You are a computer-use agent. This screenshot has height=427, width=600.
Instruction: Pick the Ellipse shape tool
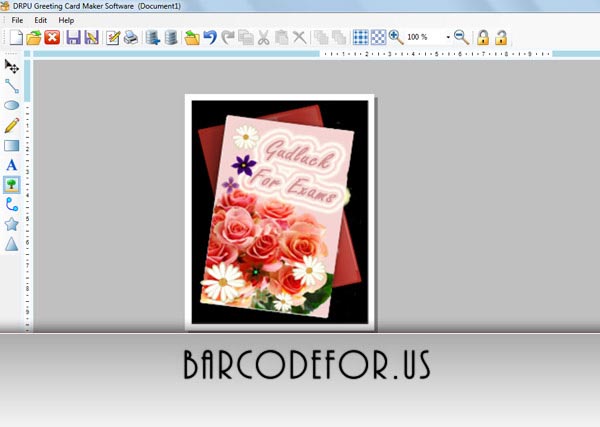12,105
